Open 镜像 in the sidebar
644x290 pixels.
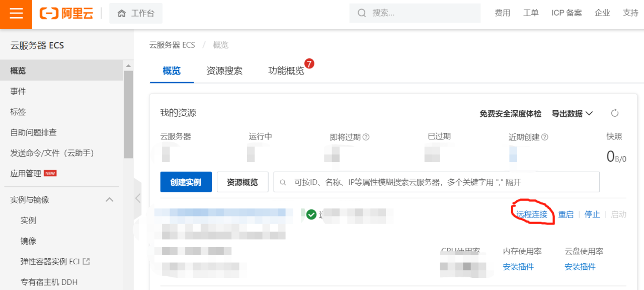click(x=28, y=241)
